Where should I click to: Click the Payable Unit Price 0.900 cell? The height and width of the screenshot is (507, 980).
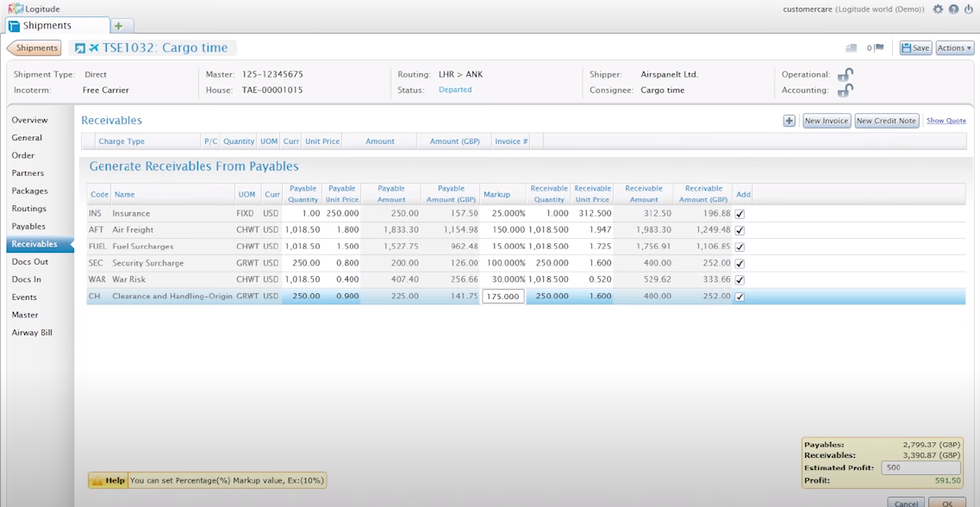(x=341, y=297)
